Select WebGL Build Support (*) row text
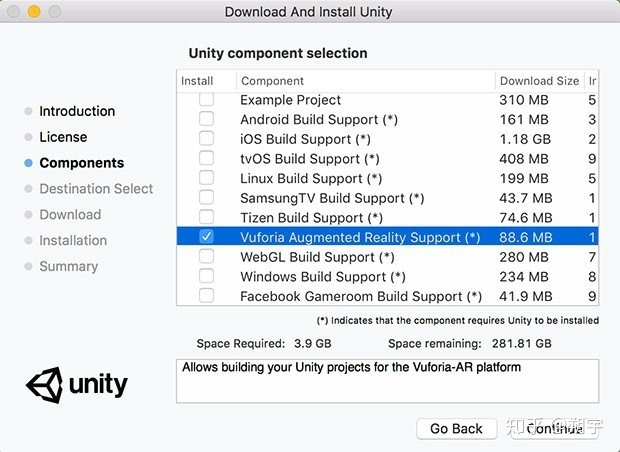620x452 pixels. click(317, 257)
